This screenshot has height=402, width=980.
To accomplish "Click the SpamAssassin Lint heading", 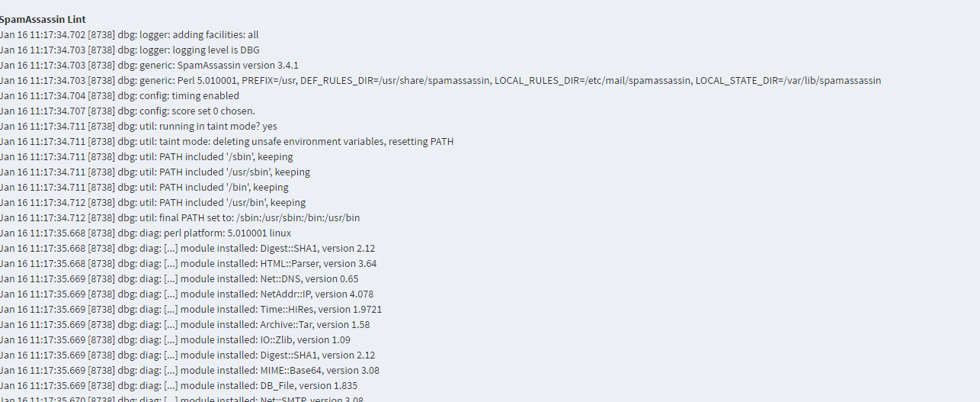I will pyautogui.click(x=43, y=19).
